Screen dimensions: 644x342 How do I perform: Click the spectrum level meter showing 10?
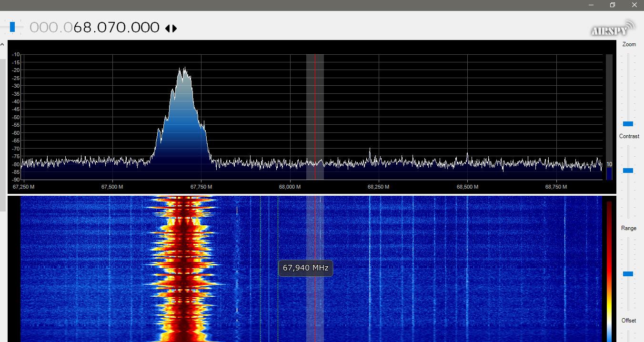(609, 117)
